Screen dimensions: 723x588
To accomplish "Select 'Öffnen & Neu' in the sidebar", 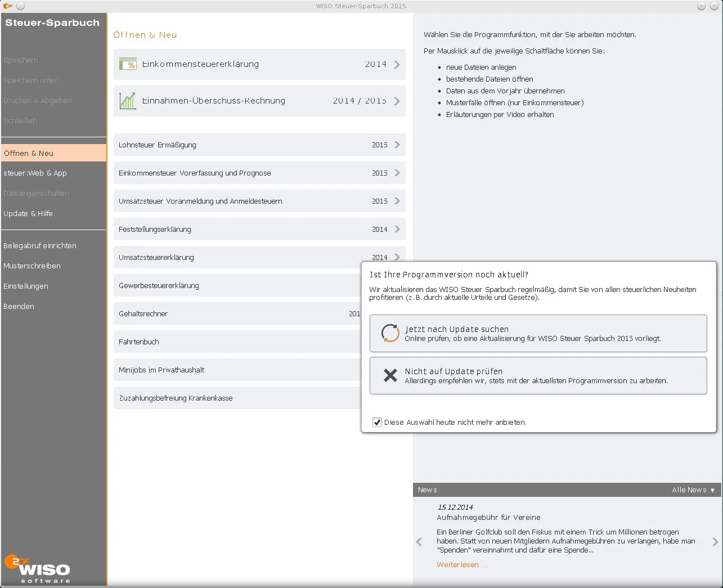I will point(29,152).
